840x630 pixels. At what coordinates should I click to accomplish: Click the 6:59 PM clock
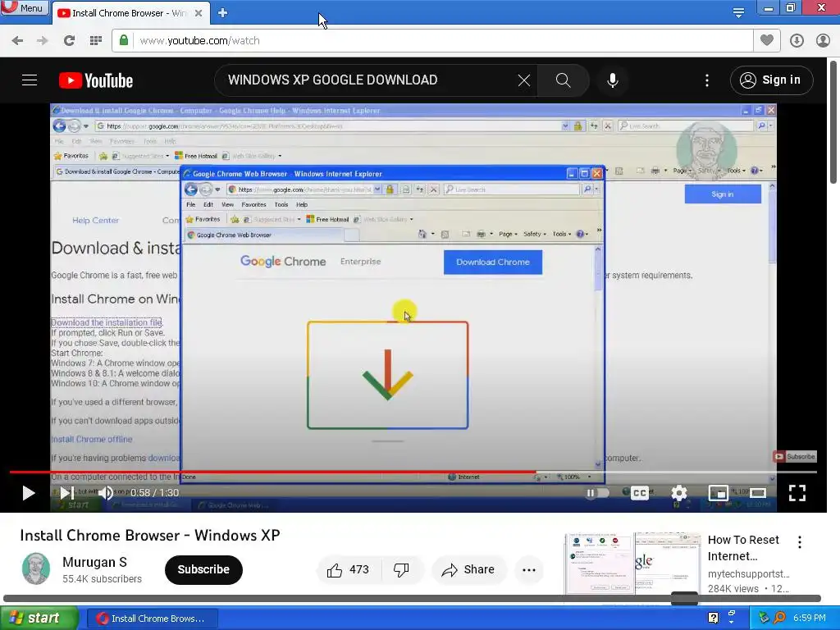click(809, 618)
